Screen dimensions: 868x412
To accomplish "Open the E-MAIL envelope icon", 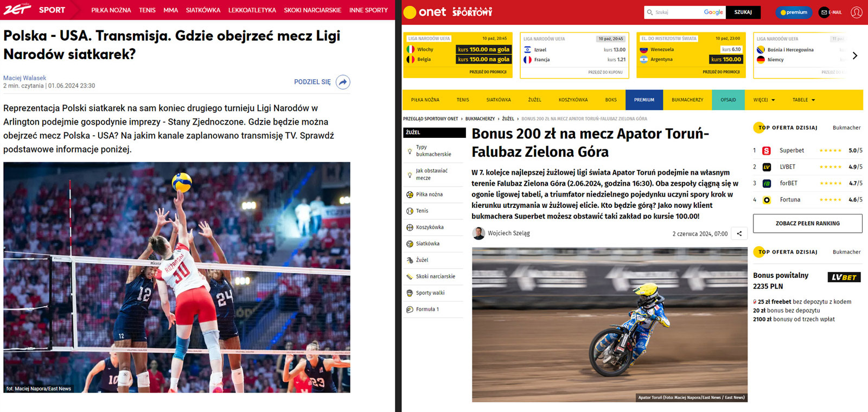I will pos(824,12).
